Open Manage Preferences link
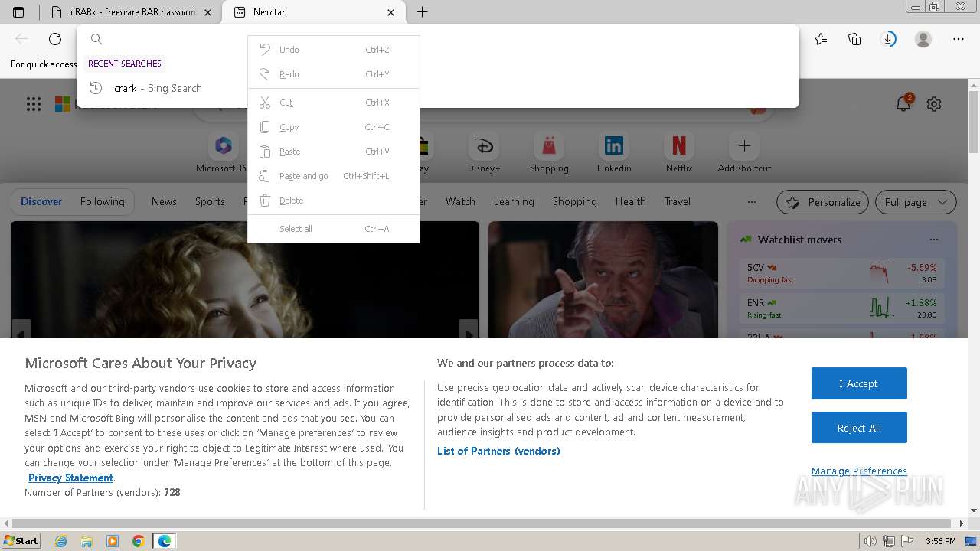Viewport: 980px width, 551px height. 859,471
